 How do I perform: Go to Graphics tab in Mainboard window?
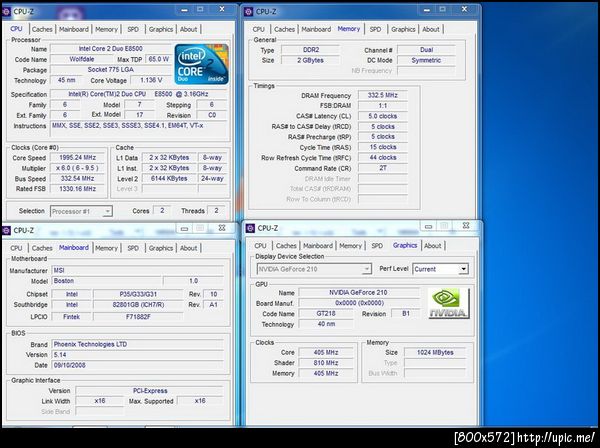[161, 248]
